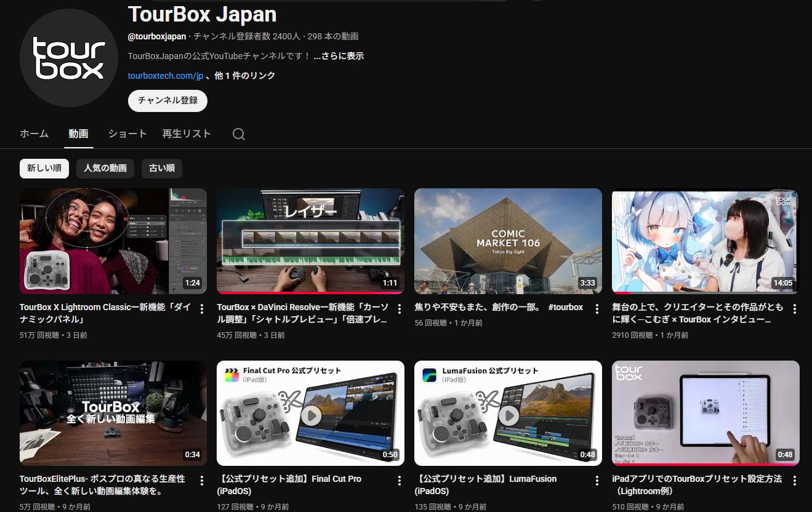Open options menu on the Lightroom Classic video
The width and height of the screenshot is (812, 512).
pyautogui.click(x=201, y=308)
